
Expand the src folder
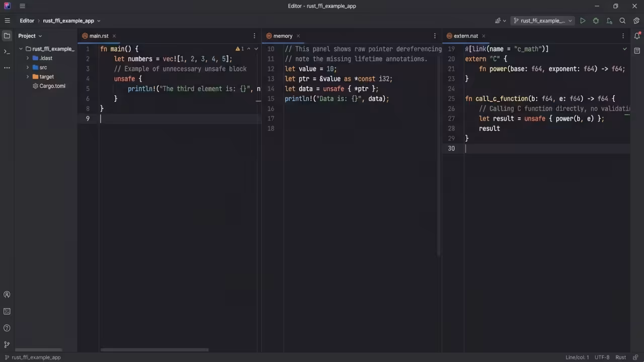28,67
